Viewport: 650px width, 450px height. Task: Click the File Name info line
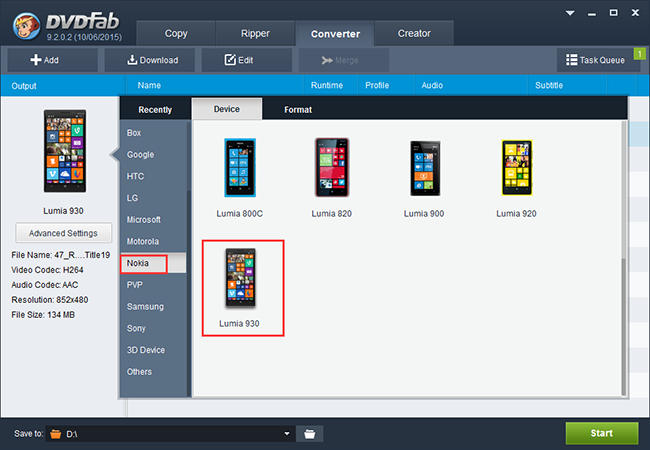click(61, 255)
